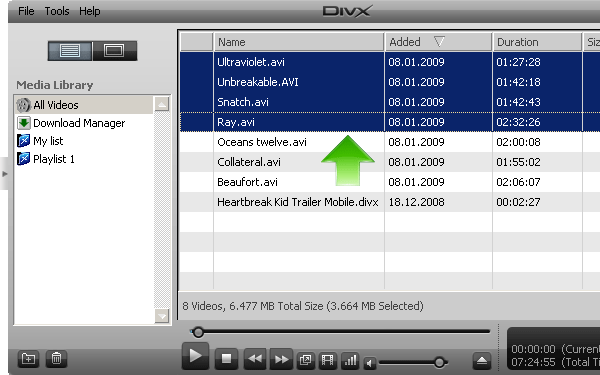The image size is (600, 375).
Task: Play the selected video
Action: point(195,356)
